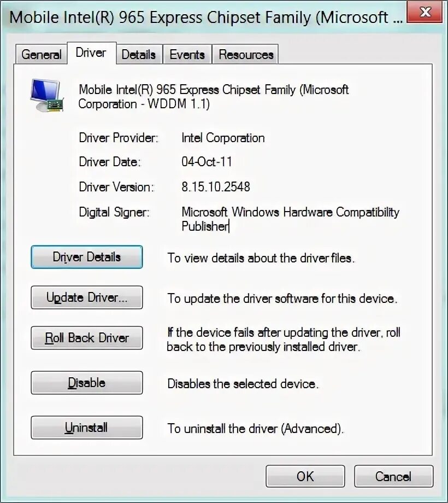
Task: Uninstall the driver
Action: [x=87, y=428]
